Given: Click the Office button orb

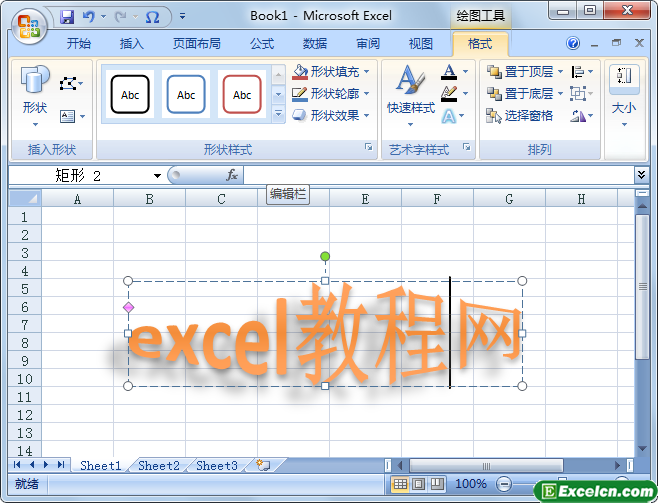Looking at the screenshot, I should click(29, 26).
